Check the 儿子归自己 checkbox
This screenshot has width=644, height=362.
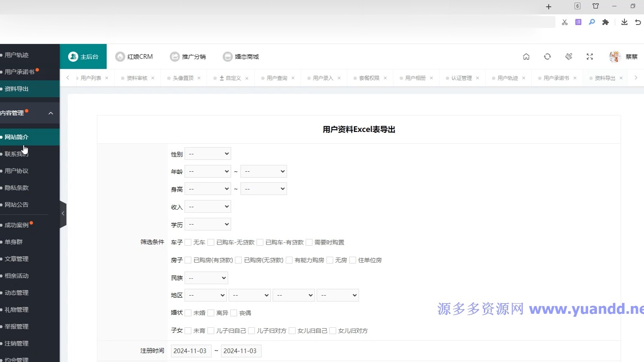click(211, 331)
